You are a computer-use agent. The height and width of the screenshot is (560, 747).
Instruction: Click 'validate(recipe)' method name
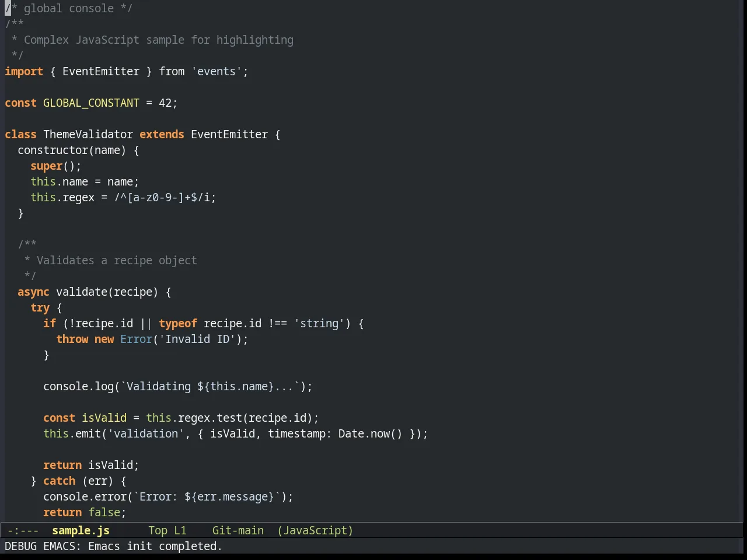click(x=107, y=292)
